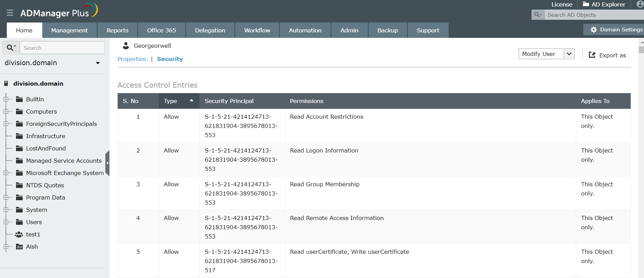This screenshot has height=278, width=644.
Task: Expand the ForeignSecurityPrincipals tree node
Action: pyautogui.click(x=6, y=124)
